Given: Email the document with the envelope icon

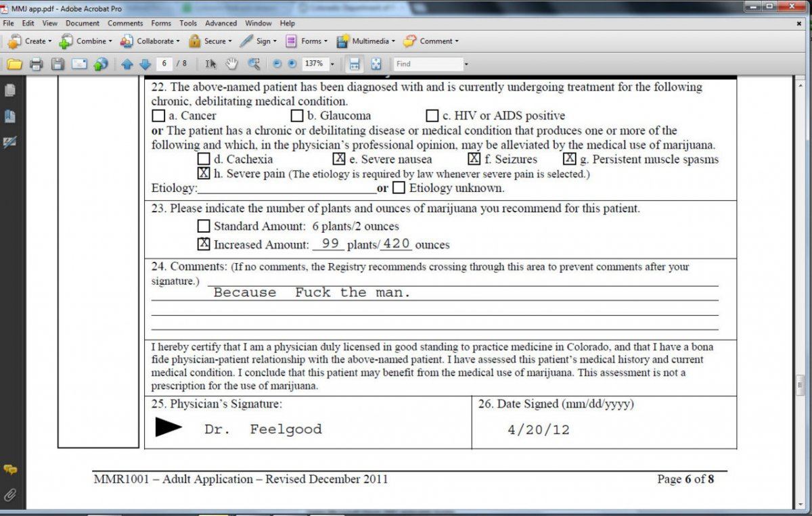Looking at the screenshot, I should 80,64.
